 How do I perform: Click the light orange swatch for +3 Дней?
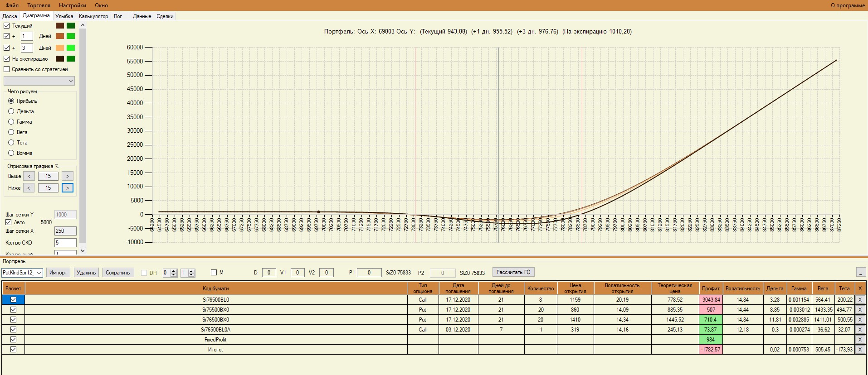tap(60, 48)
